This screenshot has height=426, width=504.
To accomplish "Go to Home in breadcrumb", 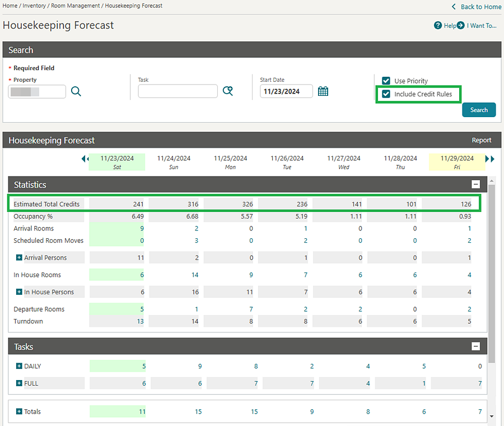I will pyautogui.click(x=10, y=6).
